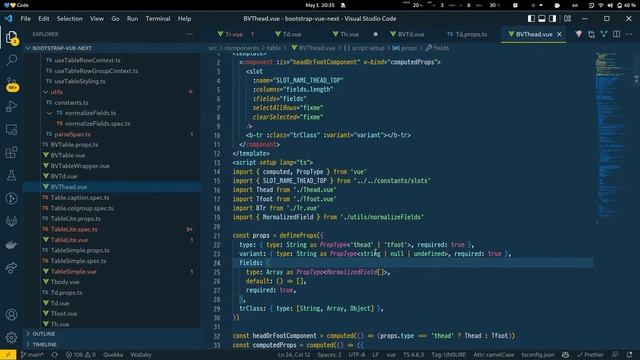Click the errors and warnings count in status bar
The width and height of the screenshot is (640, 360).
pyautogui.click(x=80, y=355)
